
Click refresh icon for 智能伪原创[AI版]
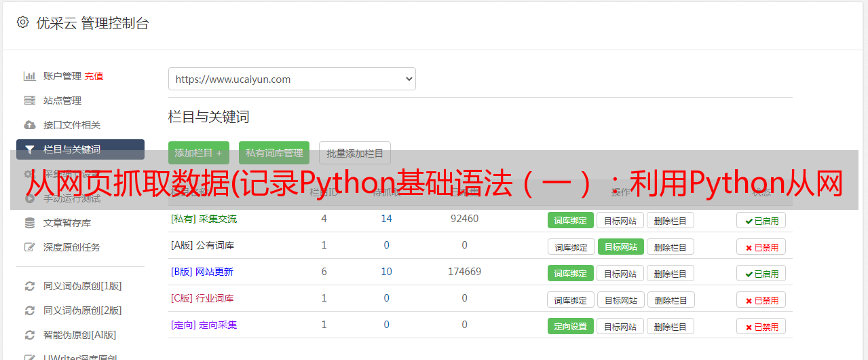[x=29, y=335]
